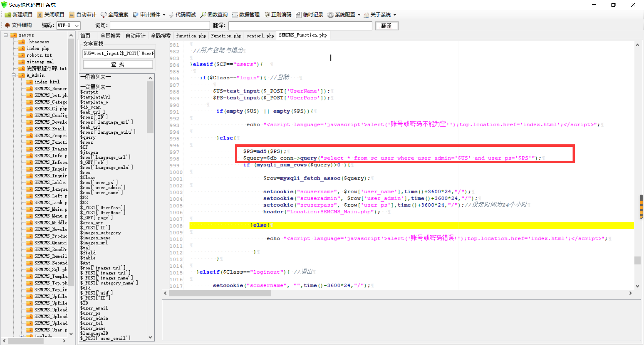Open the UTF-8 encoding dropdown
The width and height of the screenshot is (644, 345).
[77, 25]
